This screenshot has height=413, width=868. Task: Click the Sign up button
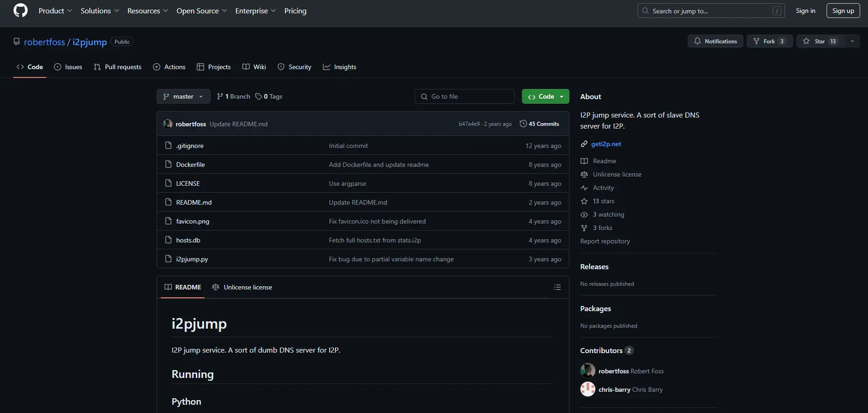(843, 11)
